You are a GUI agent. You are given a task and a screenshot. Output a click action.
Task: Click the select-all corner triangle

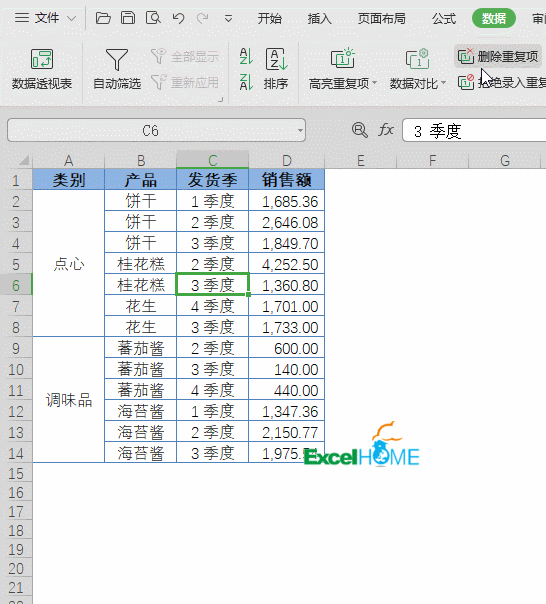pos(24,160)
